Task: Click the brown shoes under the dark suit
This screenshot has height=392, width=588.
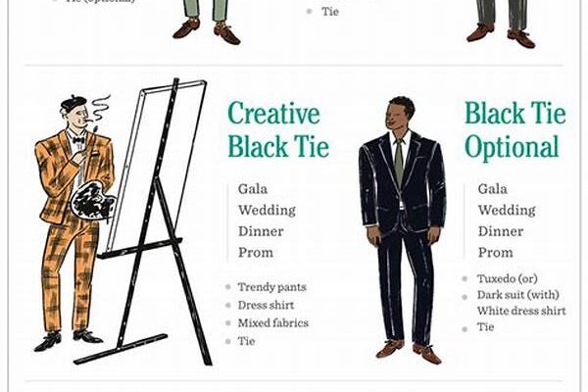Action: pyautogui.click(x=409, y=351)
